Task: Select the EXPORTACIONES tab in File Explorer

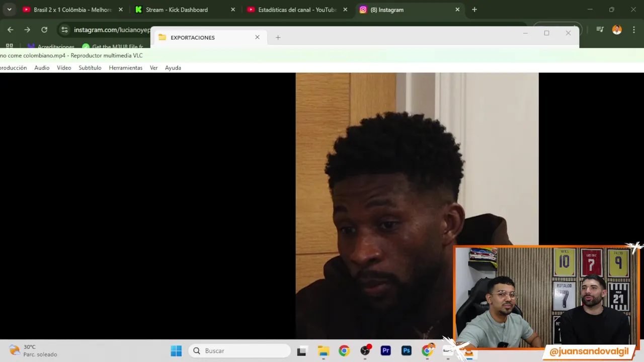Action: click(209, 38)
